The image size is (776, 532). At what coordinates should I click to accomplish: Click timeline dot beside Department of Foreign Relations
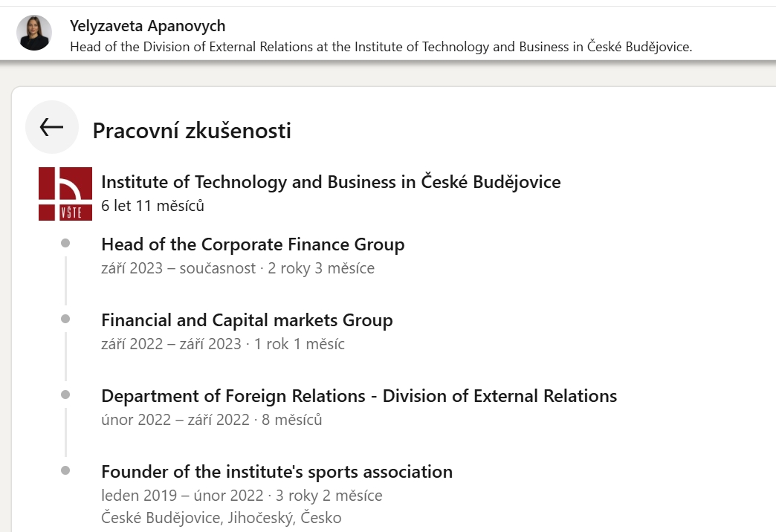pos(65,395)
